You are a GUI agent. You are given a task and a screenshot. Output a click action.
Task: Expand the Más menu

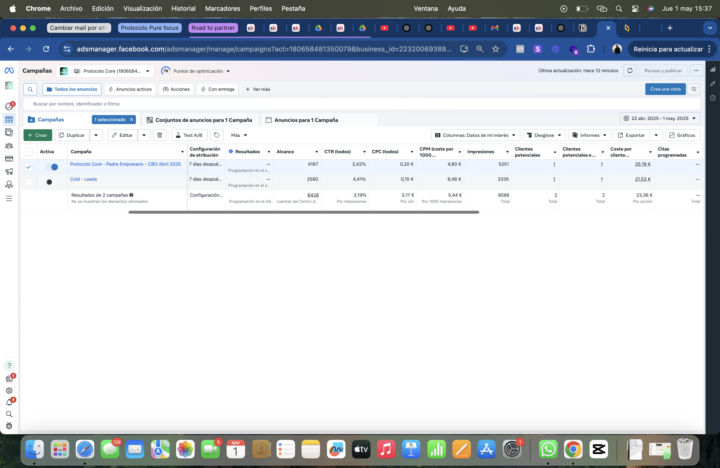click(239, 135)
